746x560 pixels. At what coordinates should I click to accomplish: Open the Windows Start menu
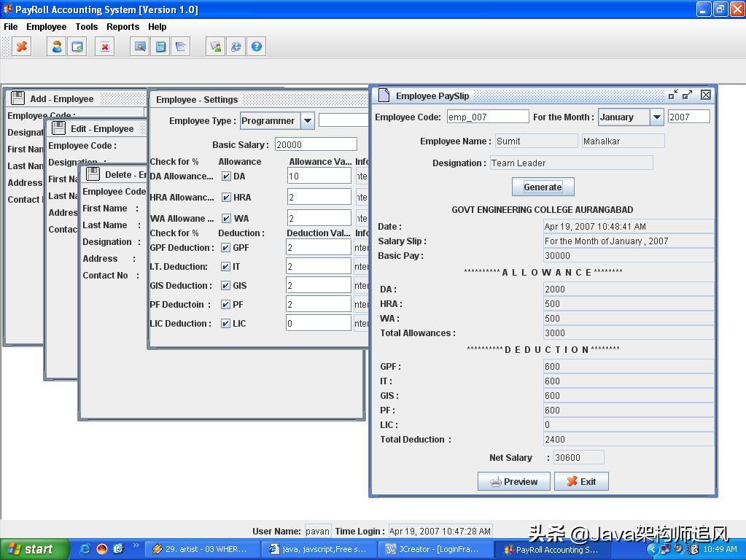[x=31, y=550]
